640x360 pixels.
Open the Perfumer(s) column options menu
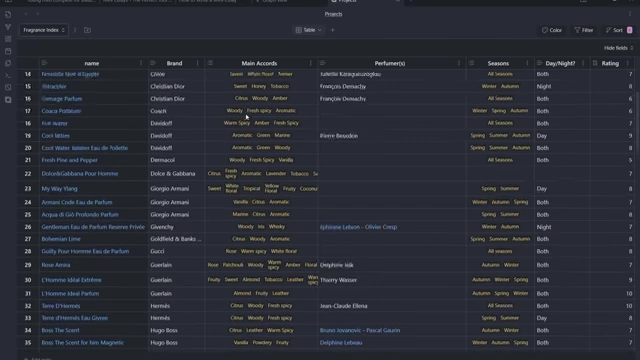(459, 63)
